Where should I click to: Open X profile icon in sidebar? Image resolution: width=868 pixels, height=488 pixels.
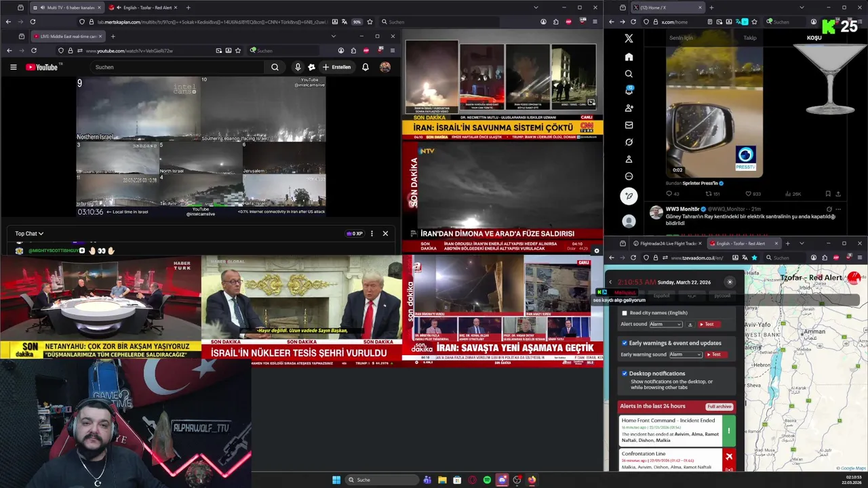[629, 159]
